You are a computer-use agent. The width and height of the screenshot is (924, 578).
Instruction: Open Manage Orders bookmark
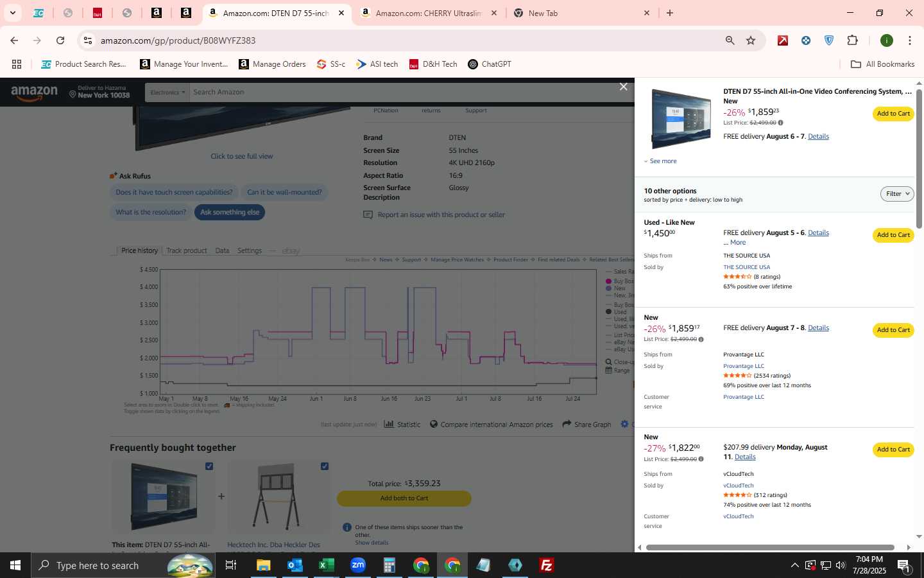coord(272,64)
